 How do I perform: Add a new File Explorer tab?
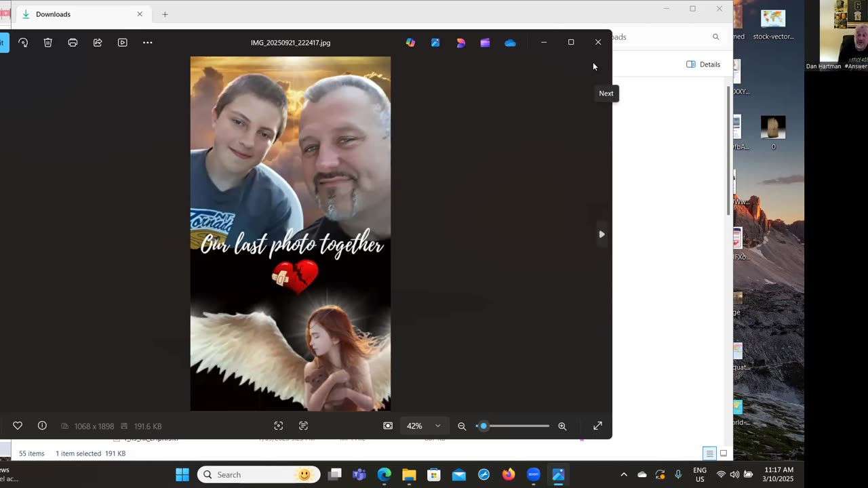(x=165, y=14)
